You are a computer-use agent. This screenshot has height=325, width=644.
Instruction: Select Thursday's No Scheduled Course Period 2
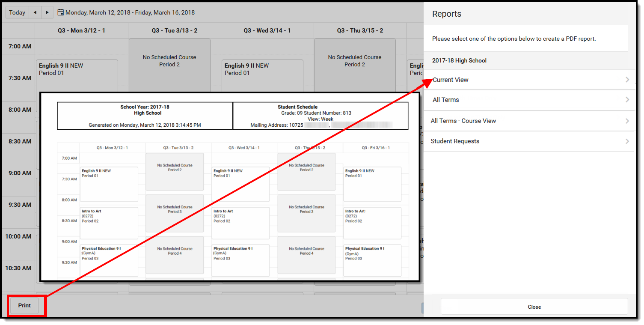click(355, 65)
